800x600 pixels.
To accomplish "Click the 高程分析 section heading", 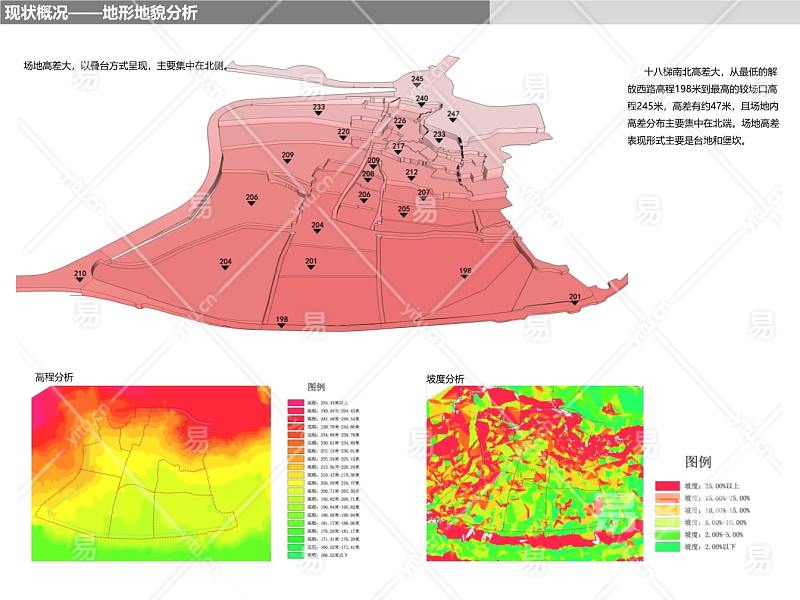I will pyautogui.click(x=54, y=377).
